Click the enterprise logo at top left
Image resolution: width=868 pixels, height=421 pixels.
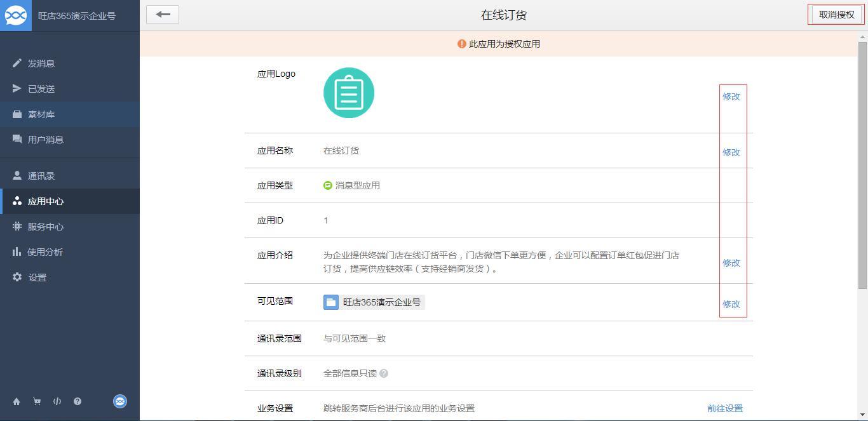coord(16,15)
